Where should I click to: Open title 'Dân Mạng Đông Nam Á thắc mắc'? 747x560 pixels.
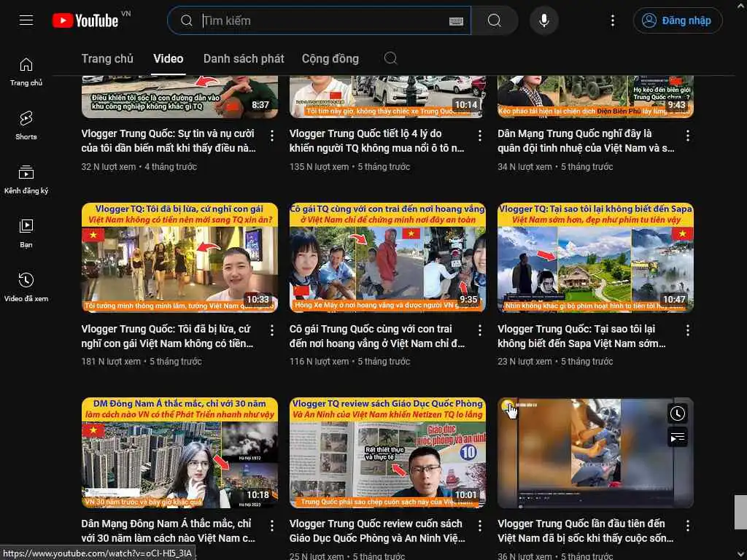(x=169, y=531)
